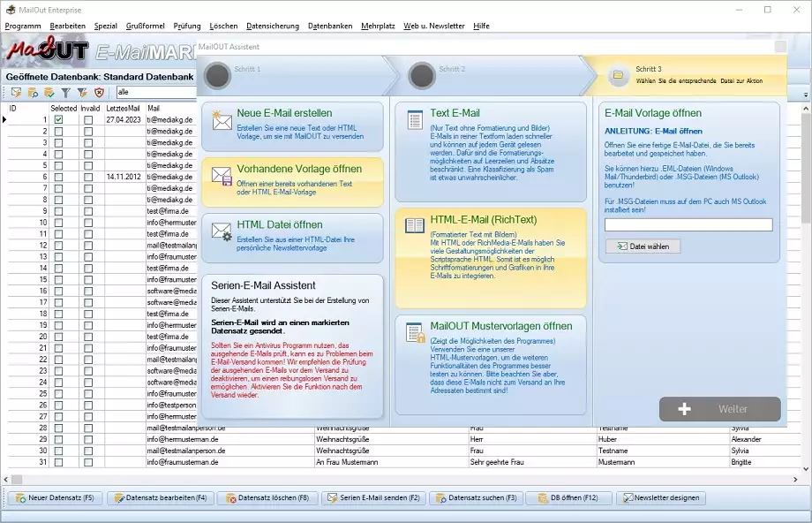Tick the Invalid checkbox for row 1
This screenshot has height=523, width=812.
coord(88,120)
